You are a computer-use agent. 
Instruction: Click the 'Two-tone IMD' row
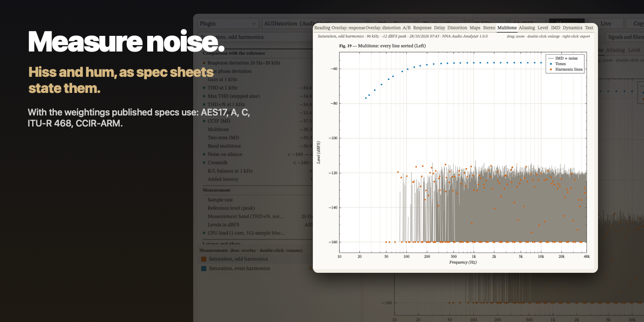258,138
